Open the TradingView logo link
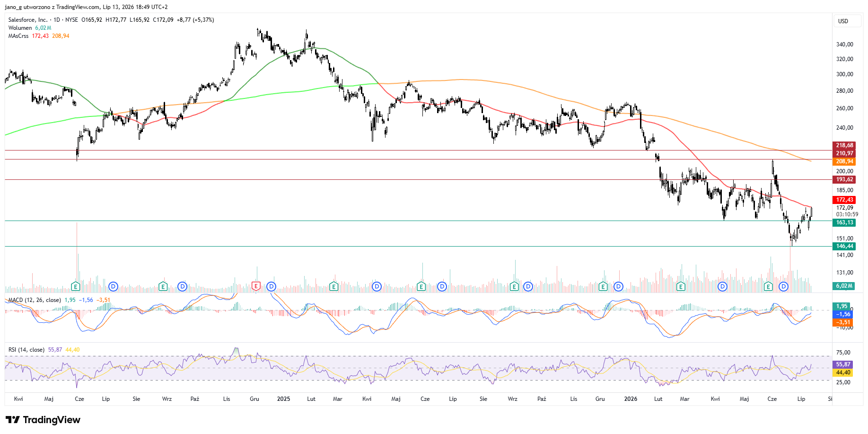868x434 pixels. click(43, 420)
